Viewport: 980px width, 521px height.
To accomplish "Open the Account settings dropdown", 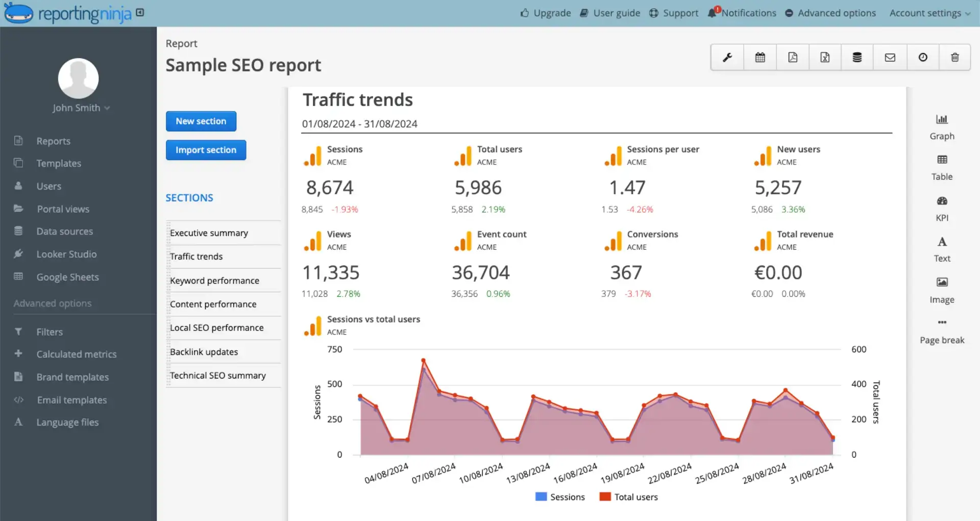I will [929, 13].
